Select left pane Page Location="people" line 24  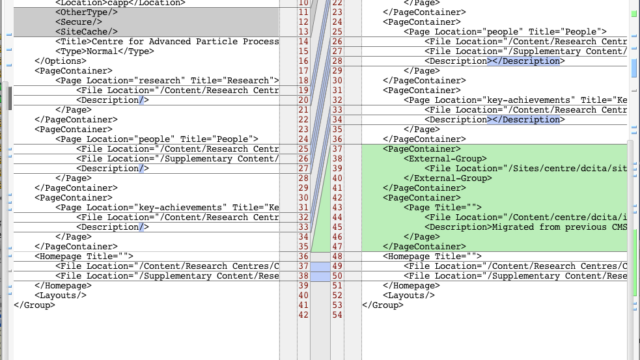(157, 139)
